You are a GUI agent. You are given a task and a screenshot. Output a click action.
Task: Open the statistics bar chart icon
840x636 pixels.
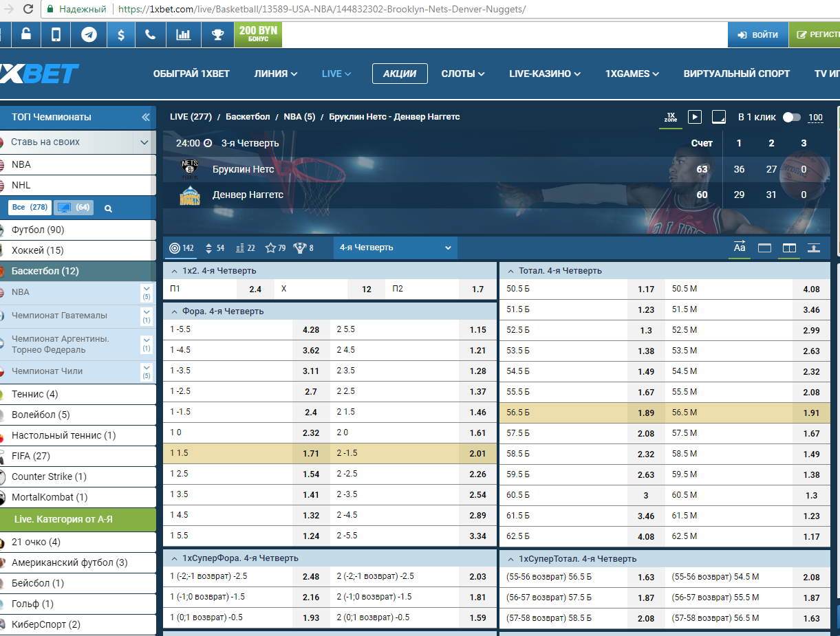(x=183, y=34)
